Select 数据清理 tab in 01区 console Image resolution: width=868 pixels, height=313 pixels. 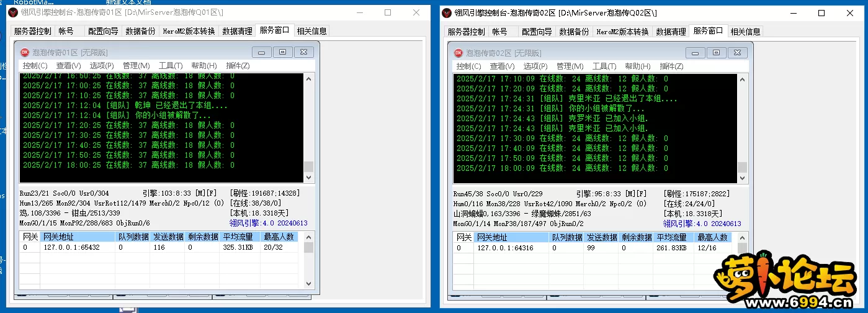(237, 32)
